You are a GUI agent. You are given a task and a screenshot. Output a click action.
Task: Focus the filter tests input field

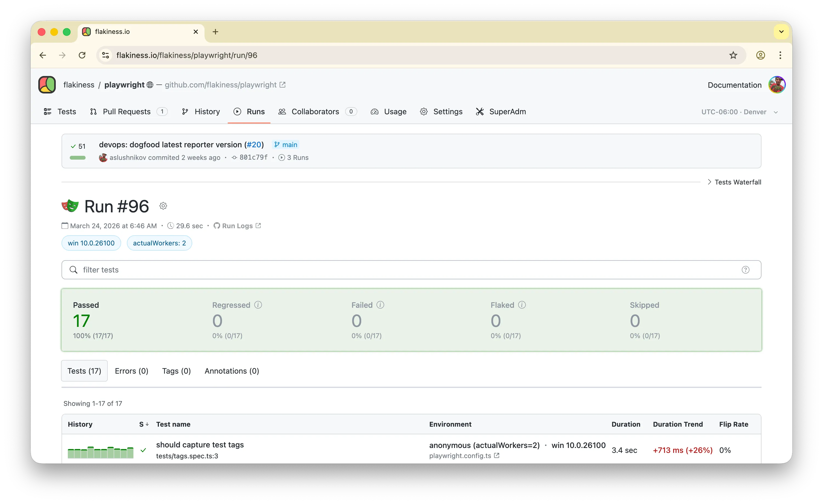tap(411, 270)
